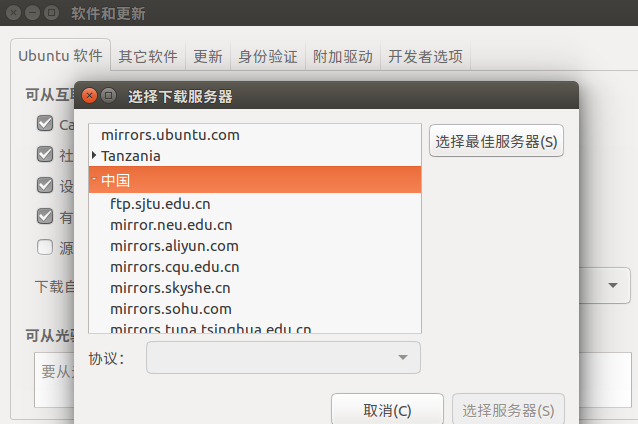Select mirrors.ubuntu.com server
Image resolution: width=638 pixels, height=424 pixels.
pyautogui.click(x=255, y=135)
